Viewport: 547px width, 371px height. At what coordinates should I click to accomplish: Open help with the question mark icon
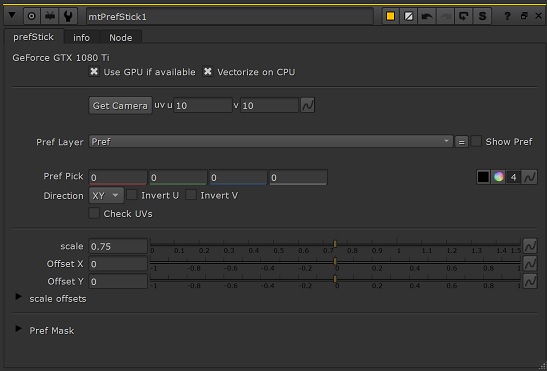507,16
